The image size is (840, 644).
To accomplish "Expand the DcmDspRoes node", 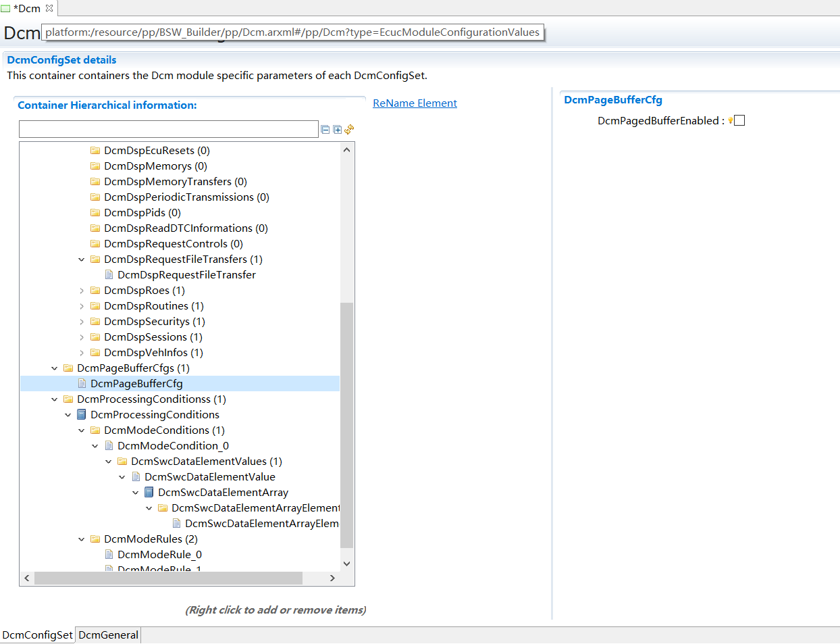I will [82, 291].
